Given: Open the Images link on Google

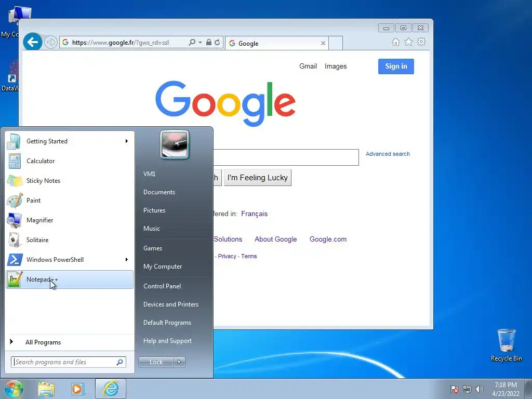Looking at the screenshot, I should tap(336, 66).
